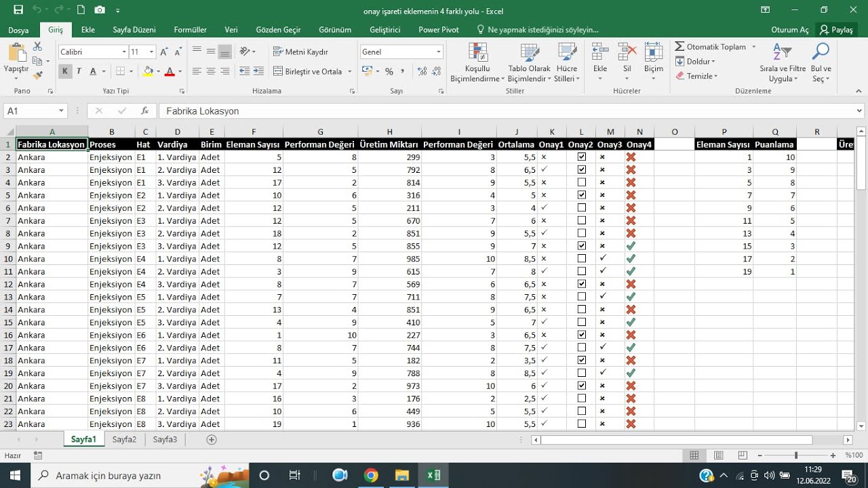Save the workbook with the Save icon
This screenshot has width=868, height=488.
point(18,10)
